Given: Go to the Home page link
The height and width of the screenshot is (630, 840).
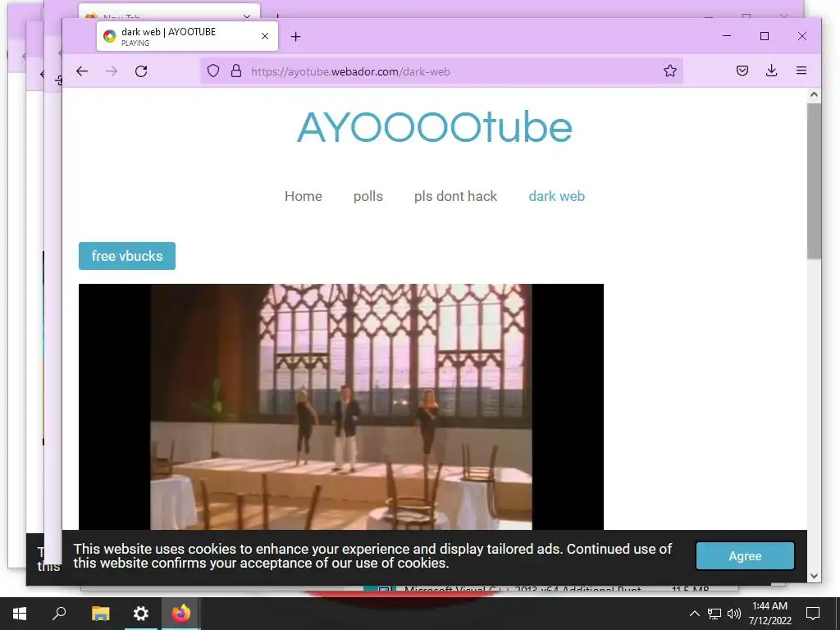Looking at the screenshot, I should pos(304,196).
